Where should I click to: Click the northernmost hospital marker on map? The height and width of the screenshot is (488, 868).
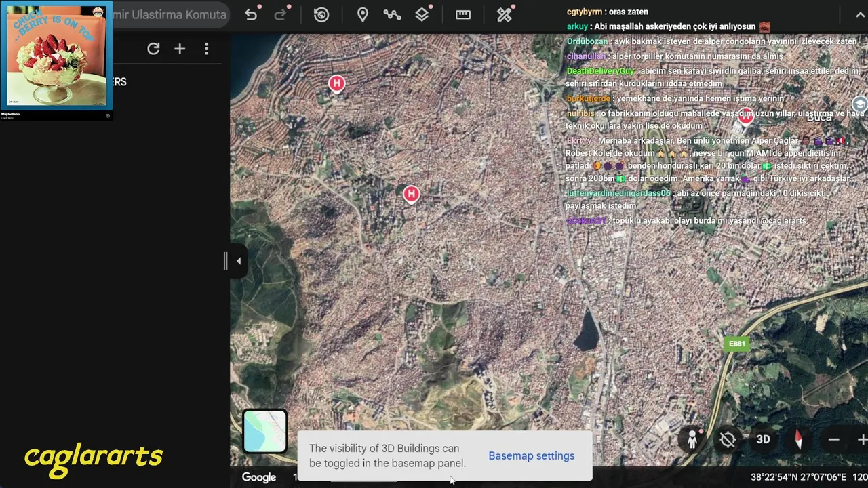click(x=336, y=84)
